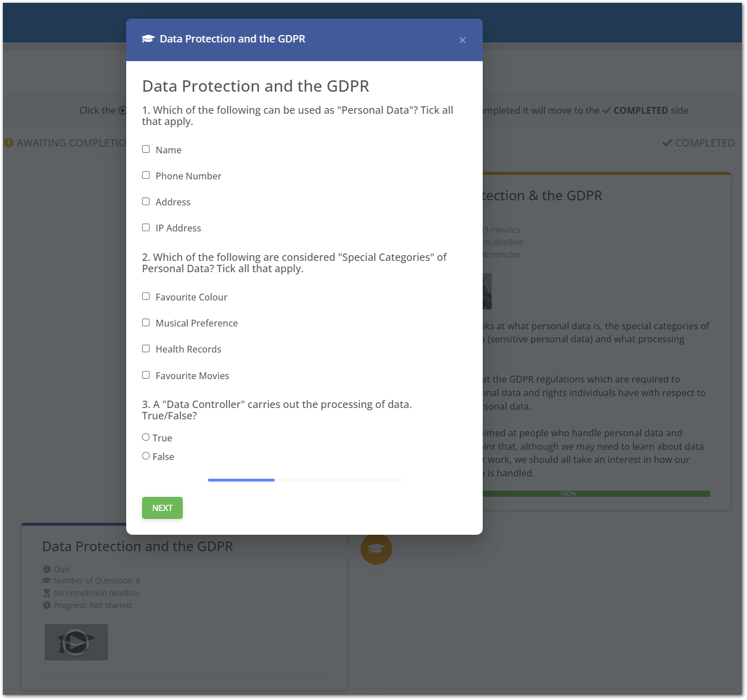Select the False radio option
The height and width of the screenshot is (700, 747).
(146, 456)
